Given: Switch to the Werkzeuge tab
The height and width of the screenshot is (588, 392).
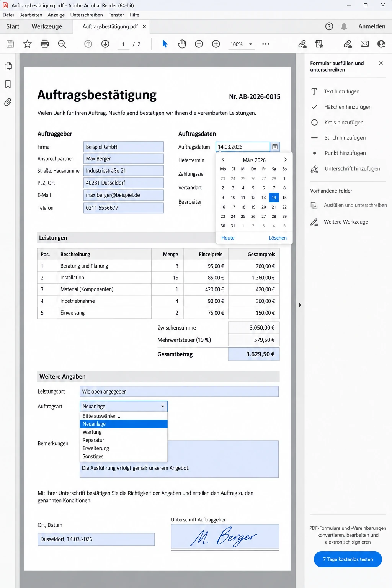Looking at the screenshot, I should [47, 26].
